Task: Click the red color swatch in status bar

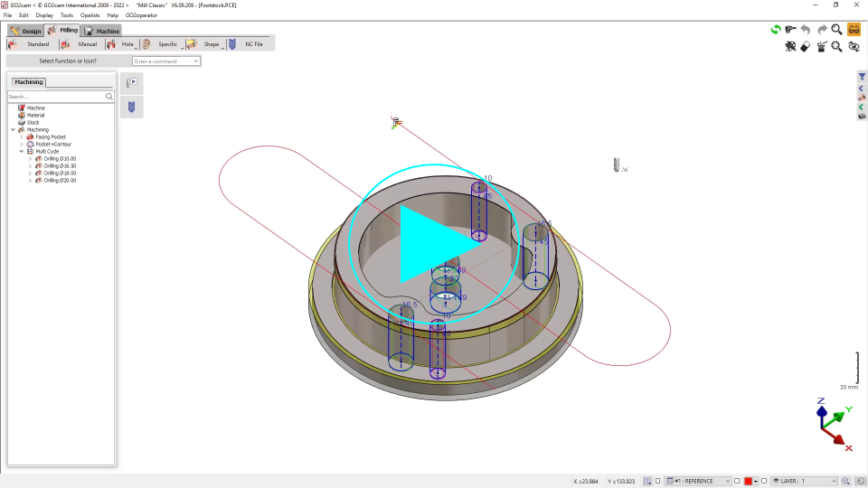Action: pos(750,482)
